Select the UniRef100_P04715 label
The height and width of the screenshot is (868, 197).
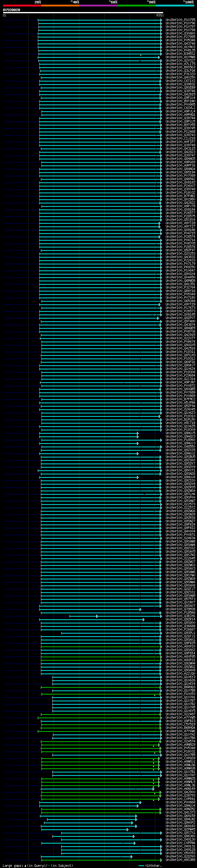click(x=180, y=233)
